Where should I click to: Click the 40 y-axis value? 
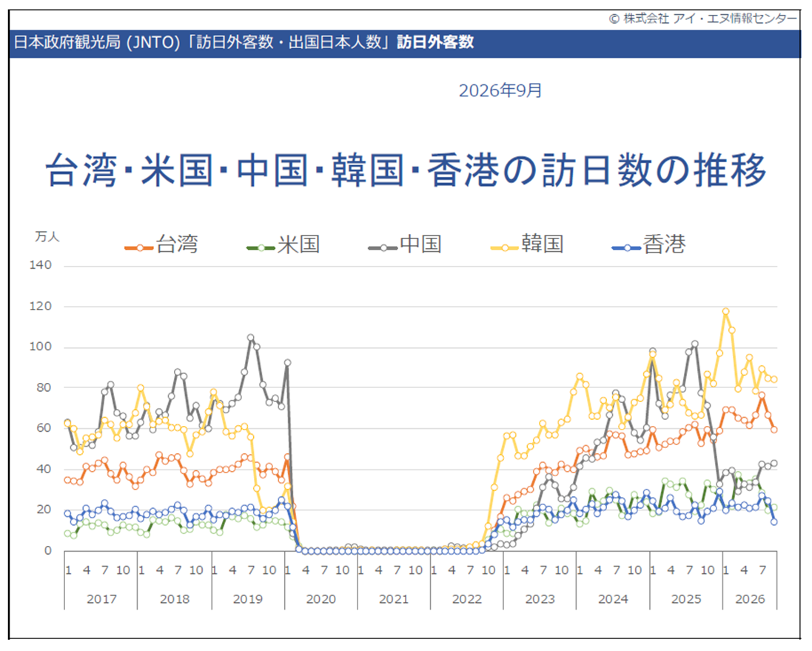[x=44, y=469]
